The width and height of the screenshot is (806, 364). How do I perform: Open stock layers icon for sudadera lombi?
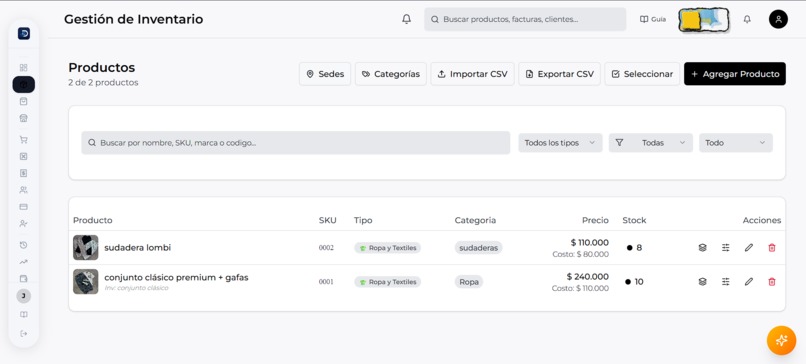(702, 248)
